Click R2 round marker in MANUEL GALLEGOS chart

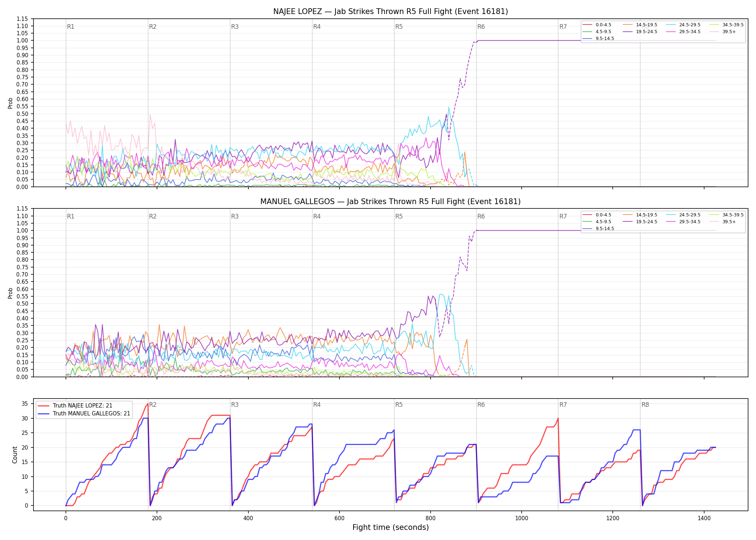(x=153, y=216)
